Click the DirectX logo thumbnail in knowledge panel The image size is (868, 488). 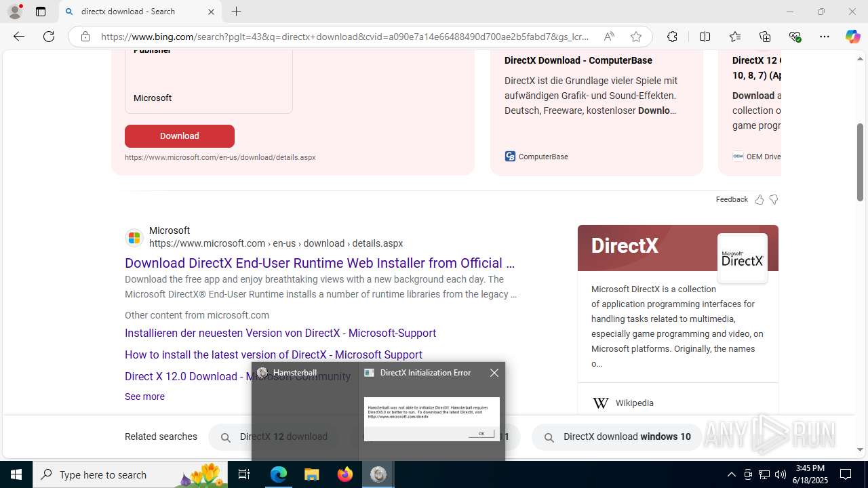pos(743,258)
